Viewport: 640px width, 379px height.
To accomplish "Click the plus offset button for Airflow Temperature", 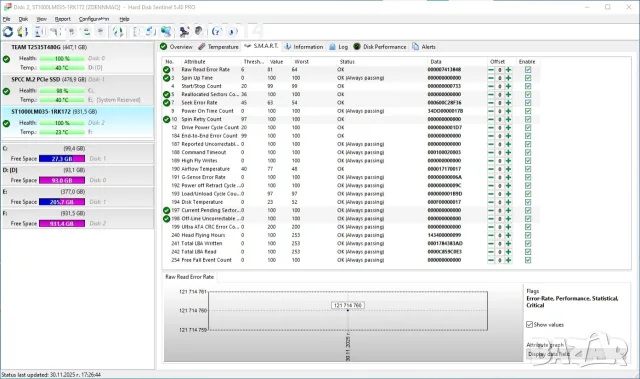I will [508, 169].
